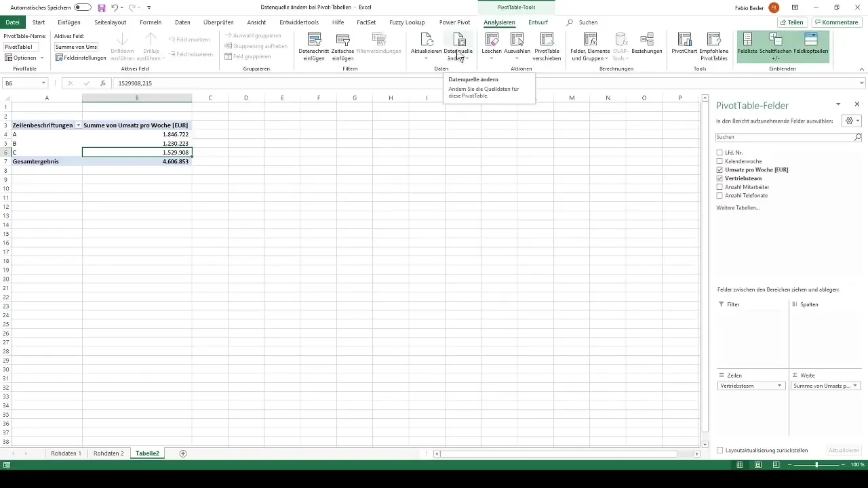Screen dimensions: 868x488
Task: Add a new sheet with plus icon
Action: 183,453
